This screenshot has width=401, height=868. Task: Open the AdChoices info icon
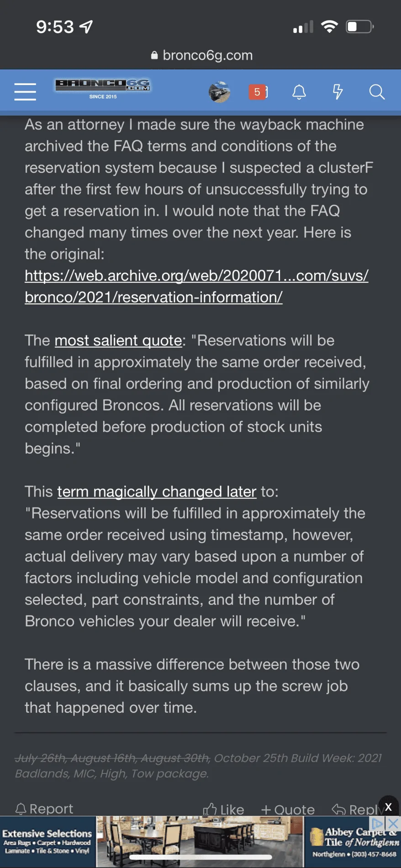coord(377,824)
